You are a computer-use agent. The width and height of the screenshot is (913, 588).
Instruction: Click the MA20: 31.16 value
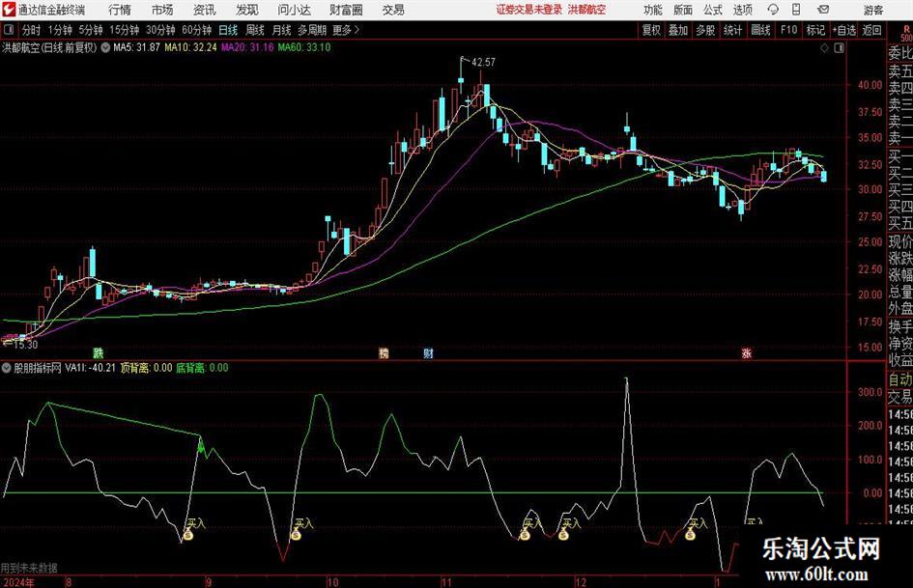pos(247,47)
